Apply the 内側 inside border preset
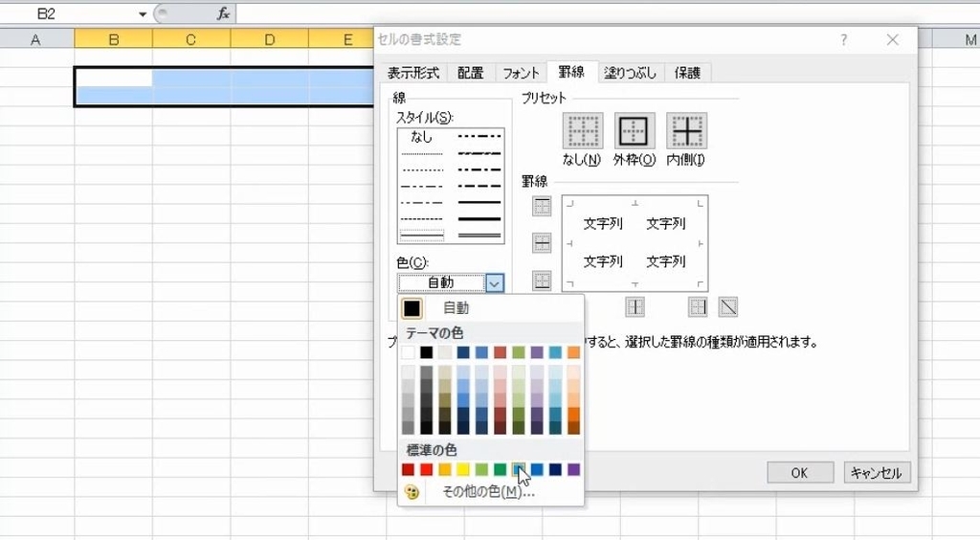This screenshot has height=540, width=980. [686, 130]
